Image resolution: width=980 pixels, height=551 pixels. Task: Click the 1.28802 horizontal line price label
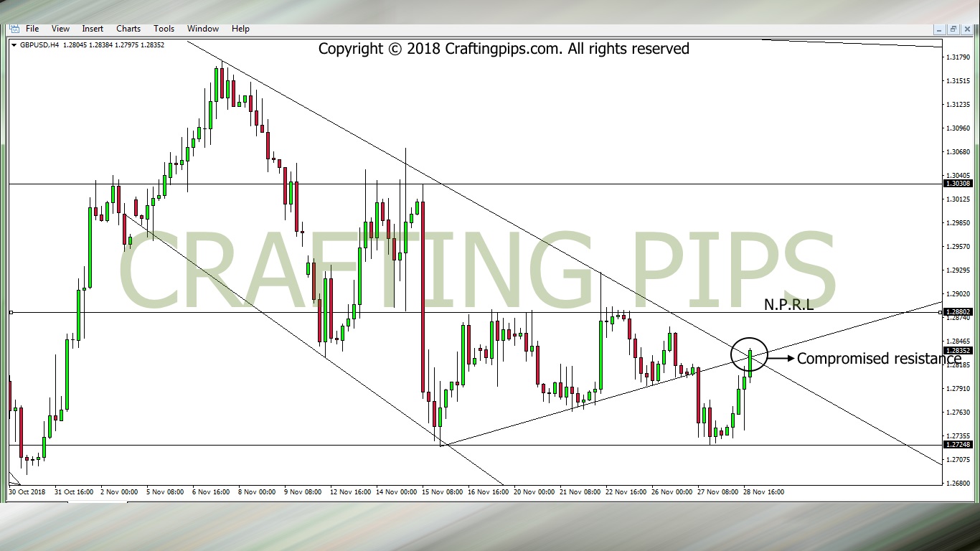pos(958,312)
